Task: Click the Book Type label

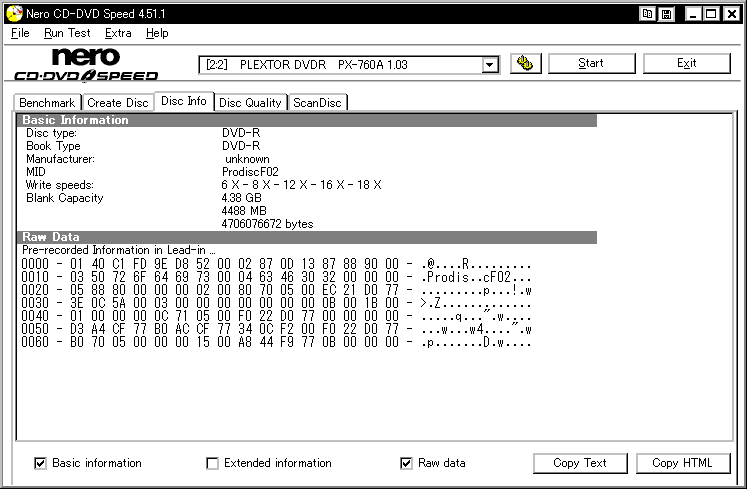Action: (x=53, y=146)
